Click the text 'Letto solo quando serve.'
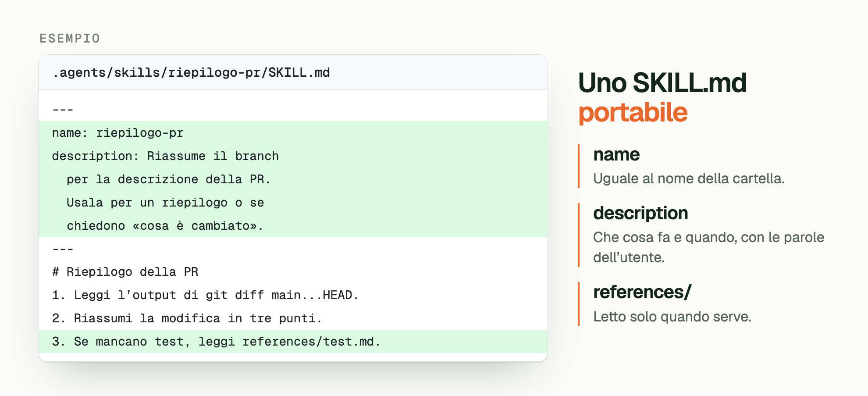 click(x=672, y=317)
